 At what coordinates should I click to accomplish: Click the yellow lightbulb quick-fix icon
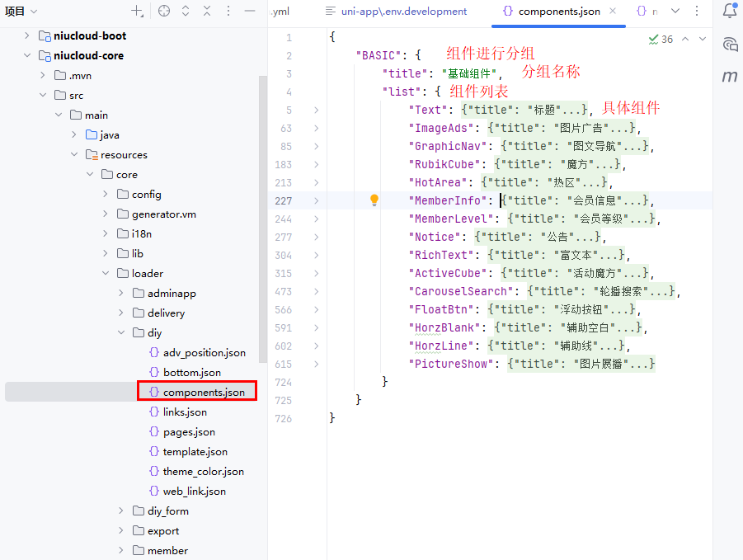[374, 200]
